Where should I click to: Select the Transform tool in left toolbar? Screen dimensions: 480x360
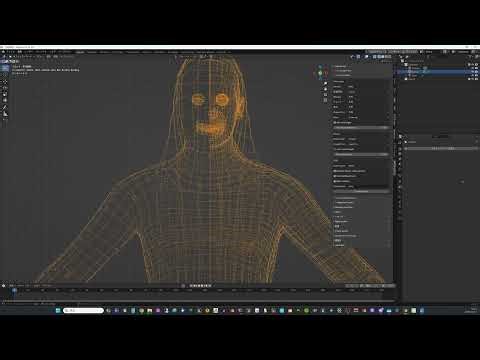[x=5, y=100]
